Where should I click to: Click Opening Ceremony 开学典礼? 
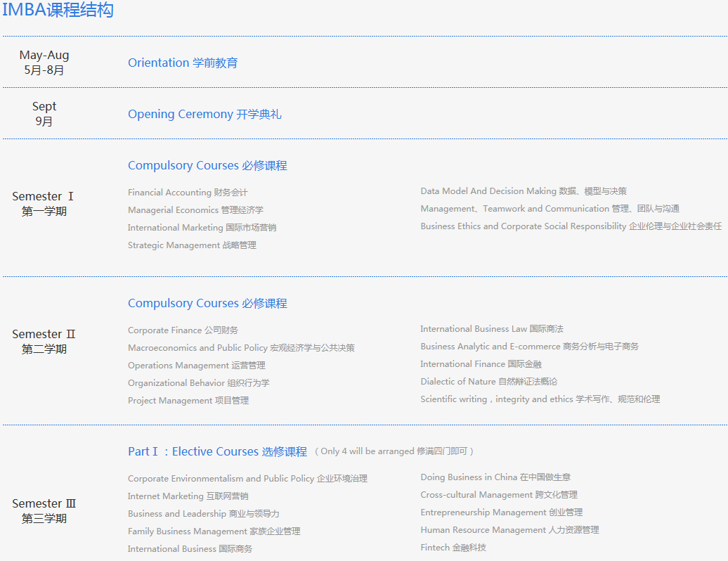pyautogui.click(x=204, y=114)
